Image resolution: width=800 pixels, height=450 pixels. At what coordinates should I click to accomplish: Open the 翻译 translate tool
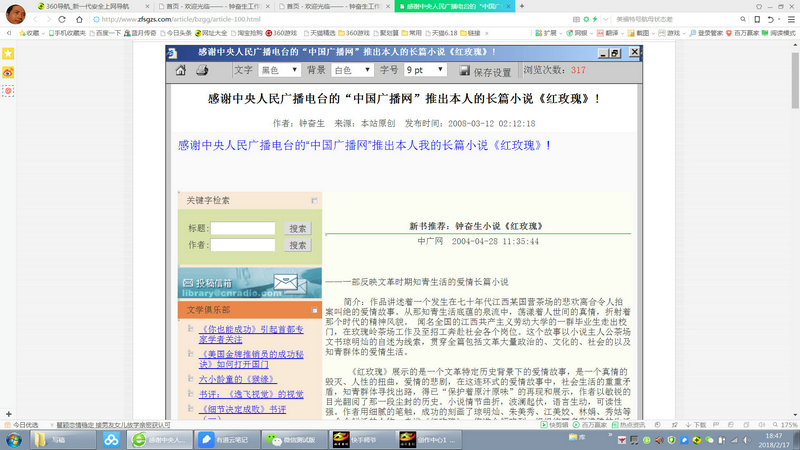pyautogui.click(x=607, y=33)
